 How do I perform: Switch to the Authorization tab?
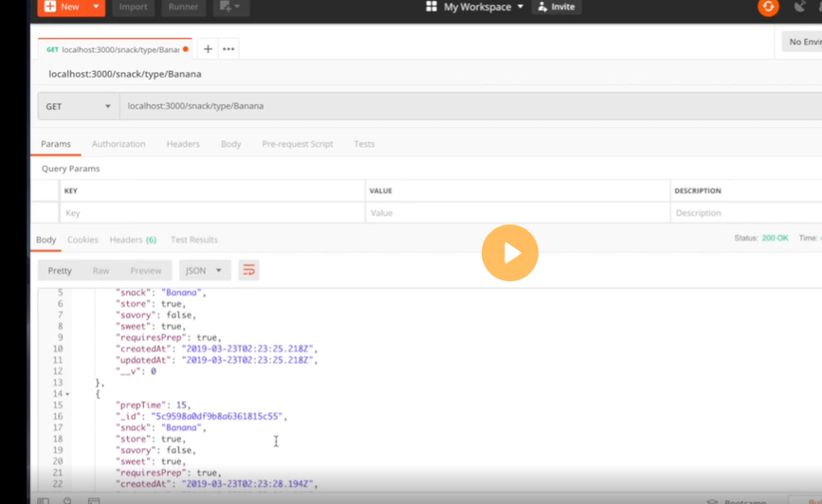(x=119, y=144)
